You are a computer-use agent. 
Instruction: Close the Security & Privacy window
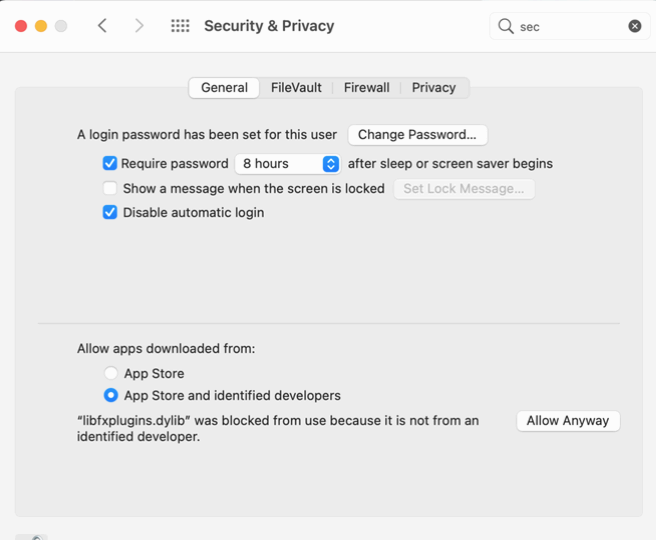21,26
